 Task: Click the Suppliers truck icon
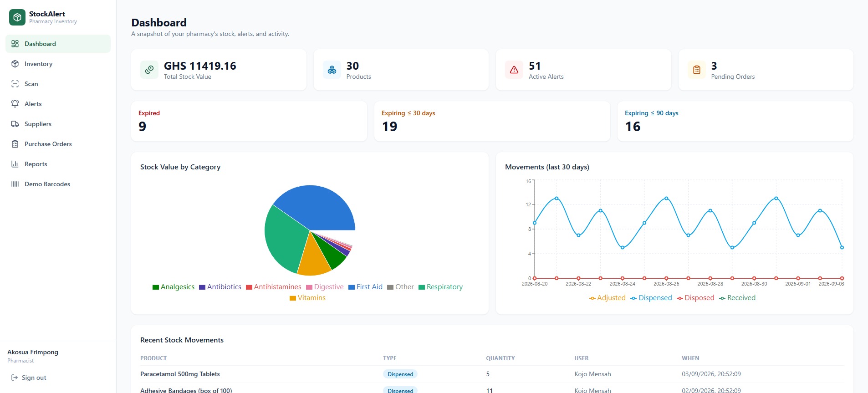tap(15, 124)
